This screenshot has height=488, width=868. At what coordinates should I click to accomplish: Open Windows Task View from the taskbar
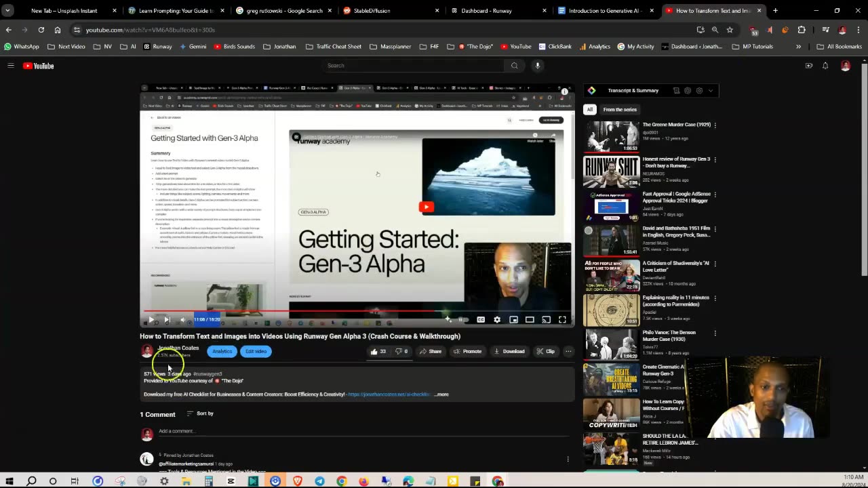pyautogui.click(x=75, y=481)
